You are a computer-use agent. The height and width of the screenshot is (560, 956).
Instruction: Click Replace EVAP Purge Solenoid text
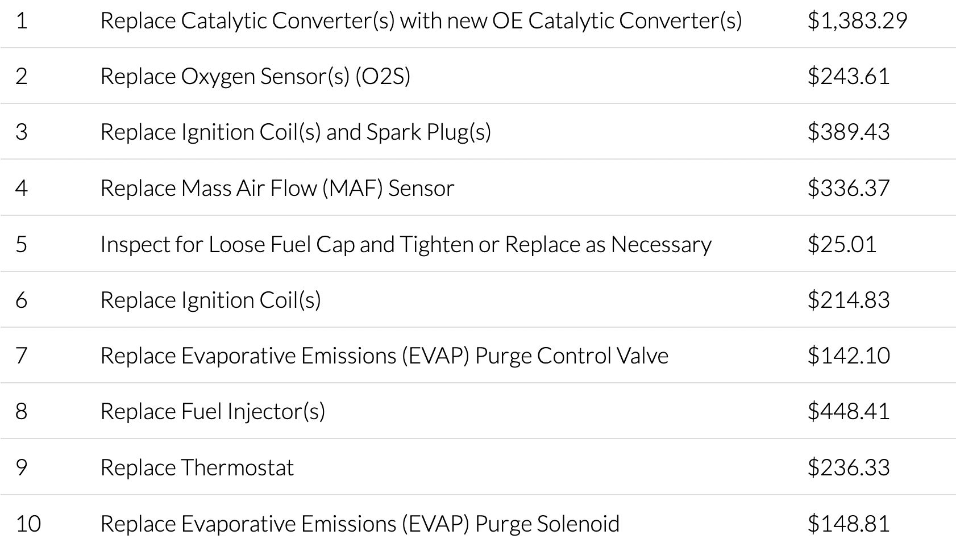pos(360,524)
